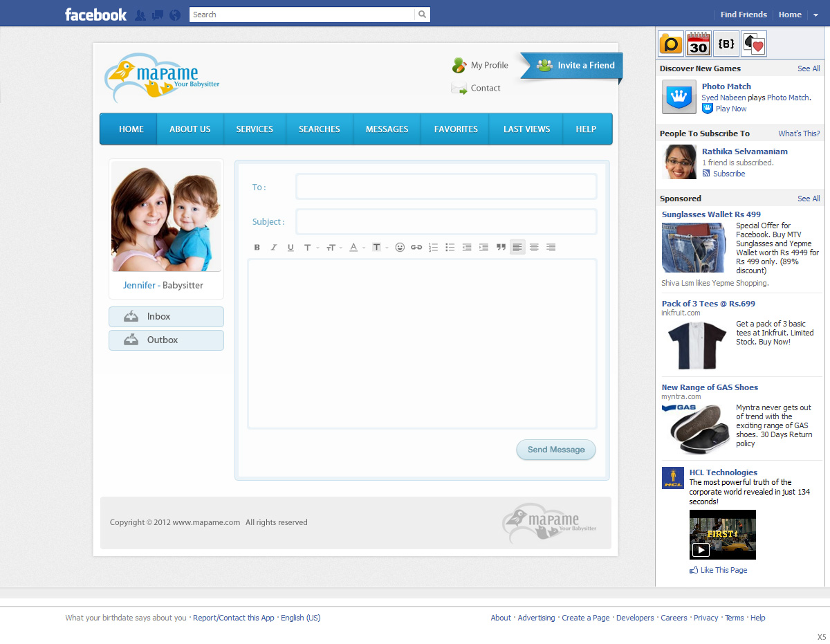Insert a hyperlink using the link icon

pos(416,247)
